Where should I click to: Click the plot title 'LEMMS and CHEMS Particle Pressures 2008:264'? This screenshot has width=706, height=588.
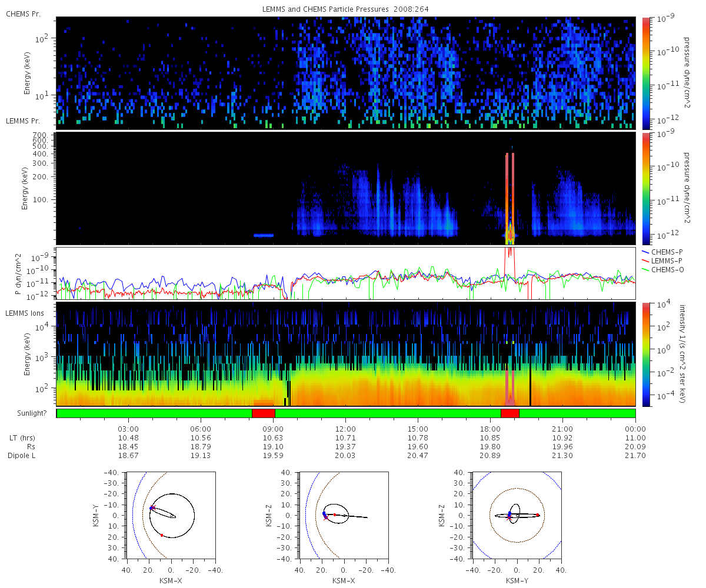(345, 9)
